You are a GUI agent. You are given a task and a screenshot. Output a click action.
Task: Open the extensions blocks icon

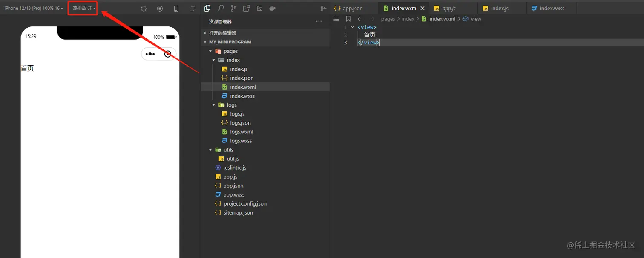click(246, 8)
